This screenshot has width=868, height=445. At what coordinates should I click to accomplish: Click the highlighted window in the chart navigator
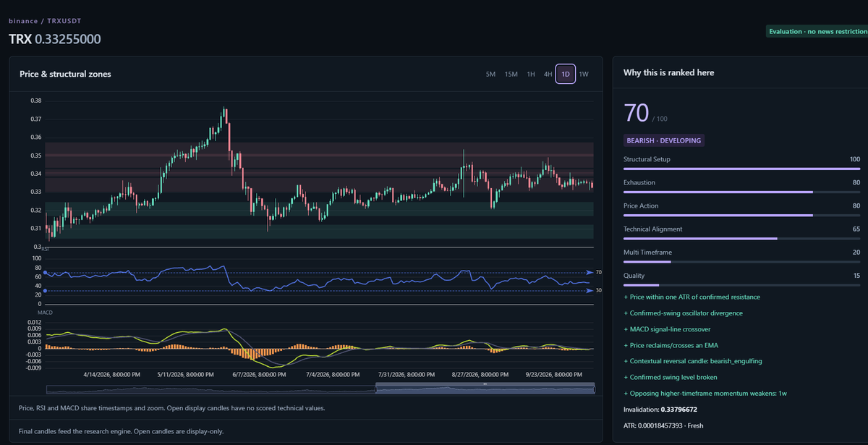[x=485, y=389]
